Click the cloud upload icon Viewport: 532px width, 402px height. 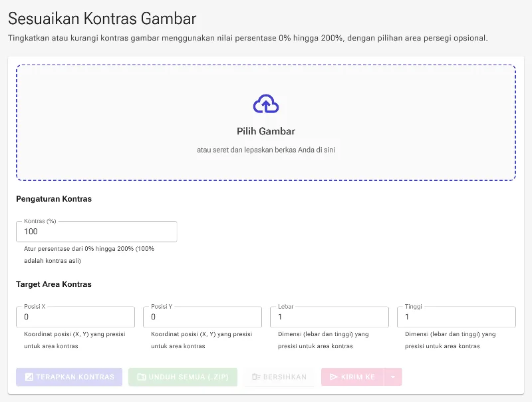[x=266, y=104]
